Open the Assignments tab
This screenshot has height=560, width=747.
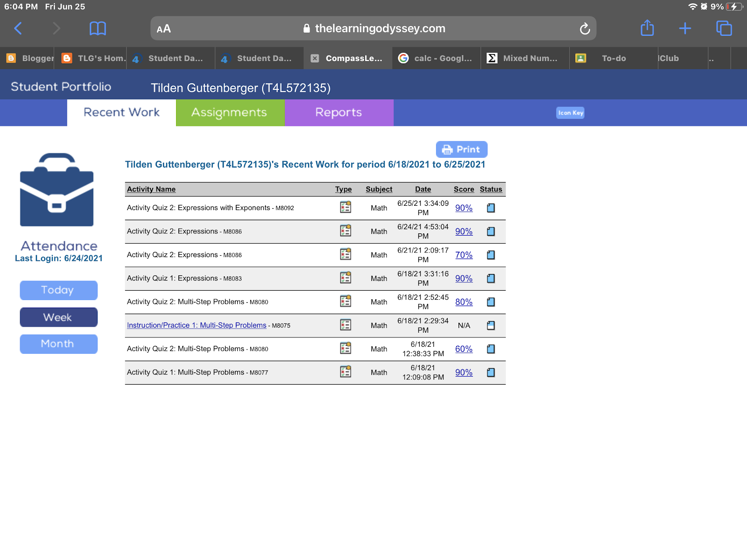[230, 112]
